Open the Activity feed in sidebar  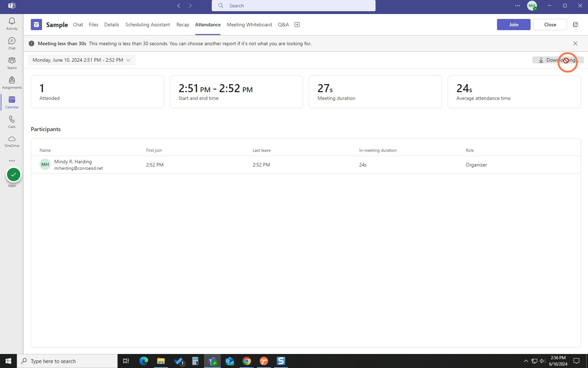point(12,24)
